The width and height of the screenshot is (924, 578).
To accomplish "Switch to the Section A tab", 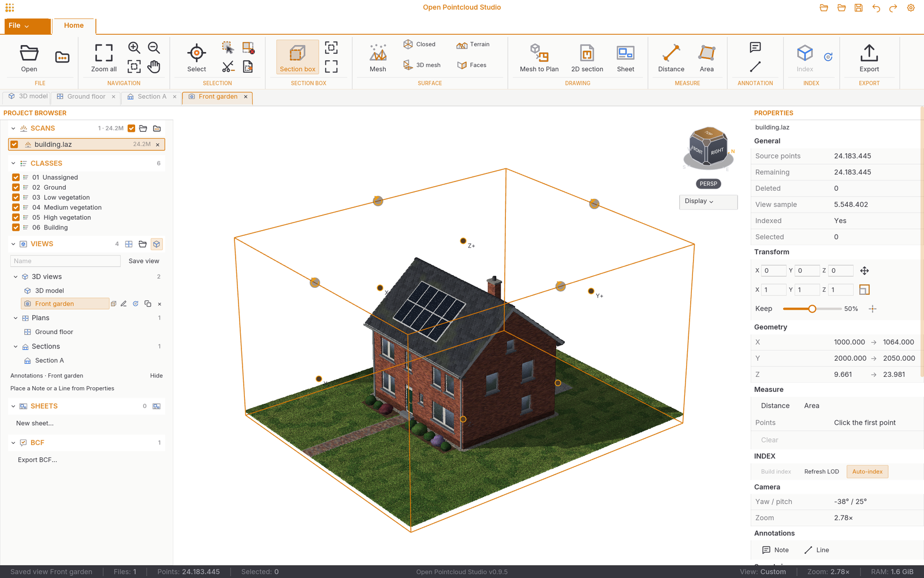I will pos(152,97).
